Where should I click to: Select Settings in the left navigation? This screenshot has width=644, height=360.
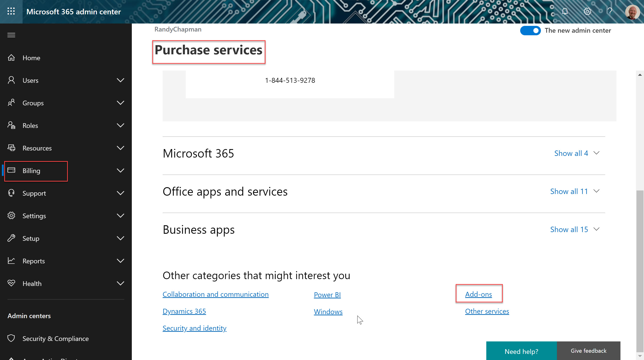[x=34, y=216]
